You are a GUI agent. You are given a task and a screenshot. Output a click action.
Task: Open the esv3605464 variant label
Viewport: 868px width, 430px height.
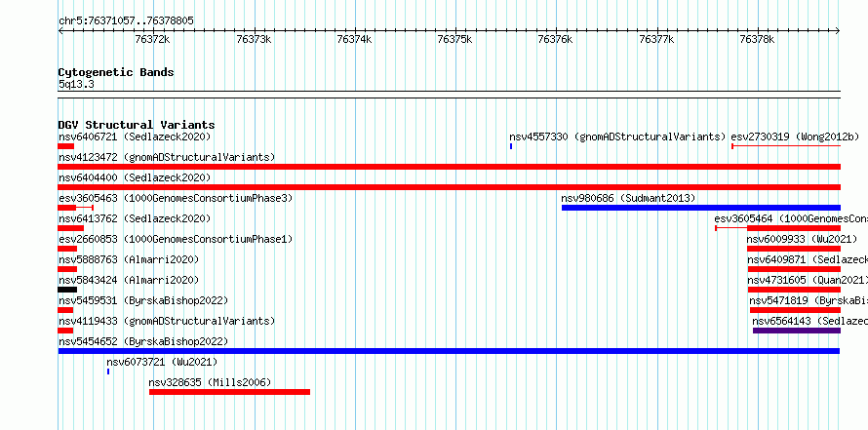791,218
